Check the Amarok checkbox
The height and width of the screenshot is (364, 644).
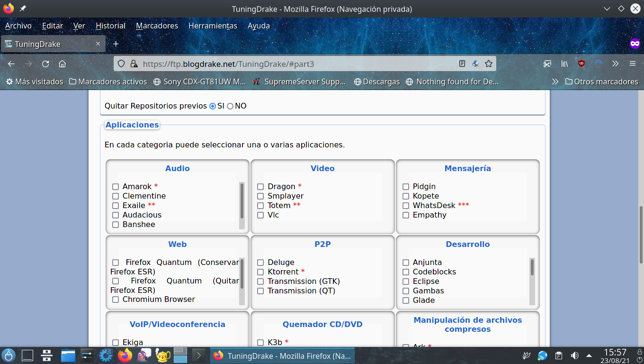[x=116, y=187]
